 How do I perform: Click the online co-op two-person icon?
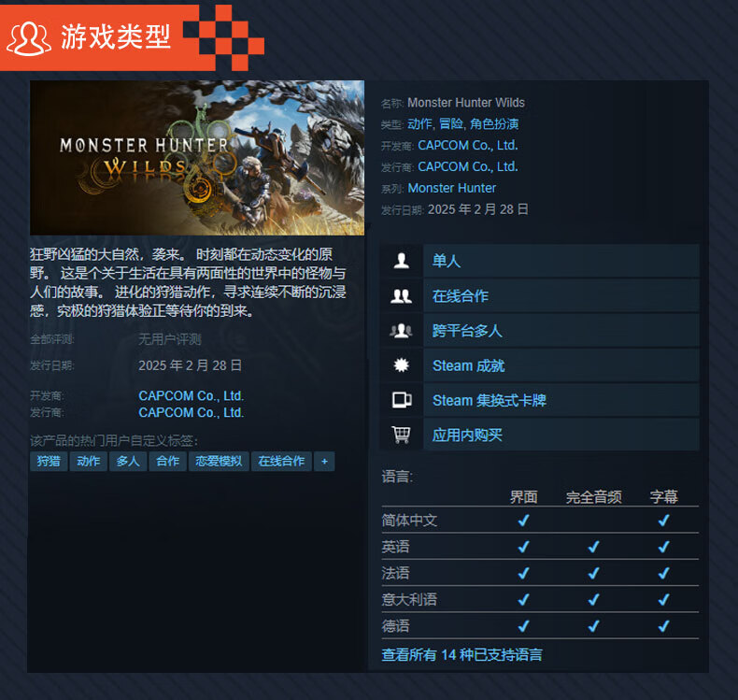point(401,295)
